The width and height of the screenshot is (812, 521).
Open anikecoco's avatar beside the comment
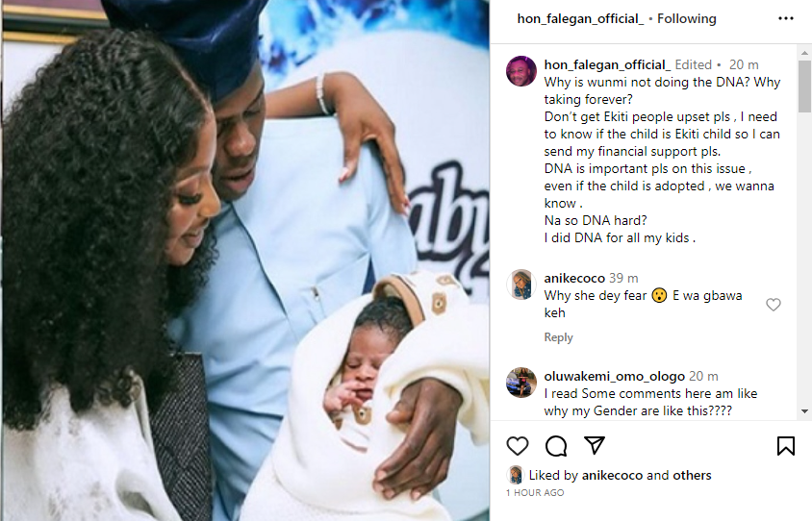point(520,285)
